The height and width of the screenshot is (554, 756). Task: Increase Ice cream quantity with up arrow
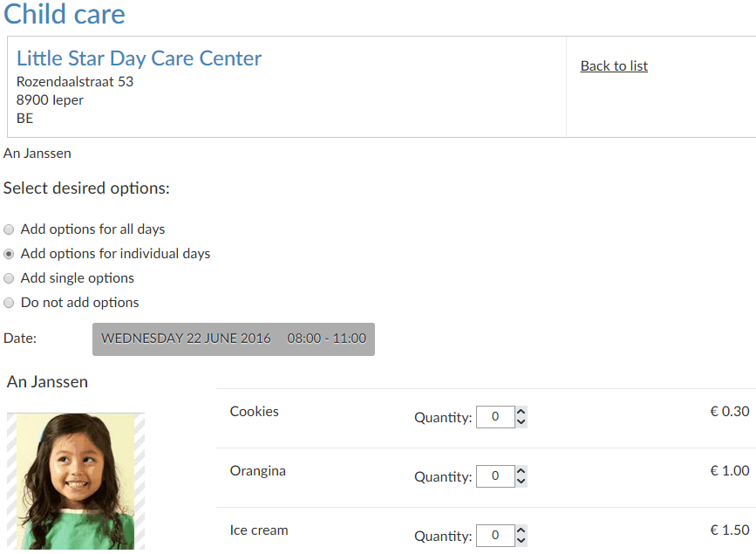[521, 530]
